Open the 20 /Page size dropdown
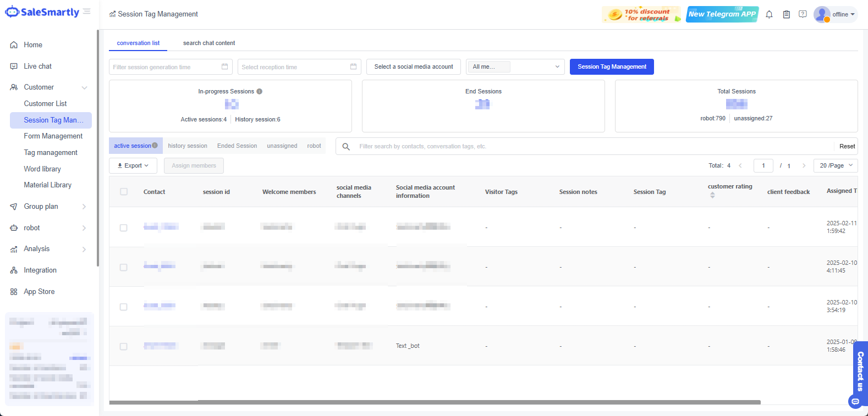The image size is (868, 416). pos(836,165)
